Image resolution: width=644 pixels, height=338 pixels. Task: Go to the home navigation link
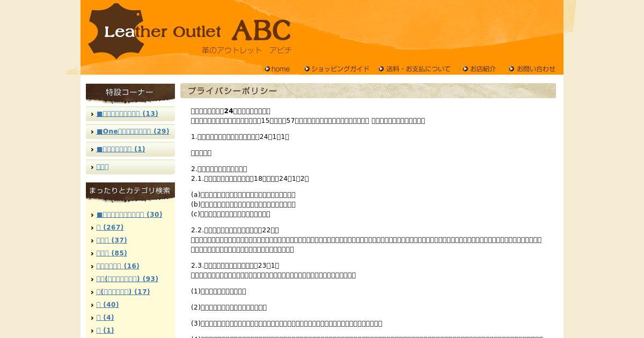point(277,69)
